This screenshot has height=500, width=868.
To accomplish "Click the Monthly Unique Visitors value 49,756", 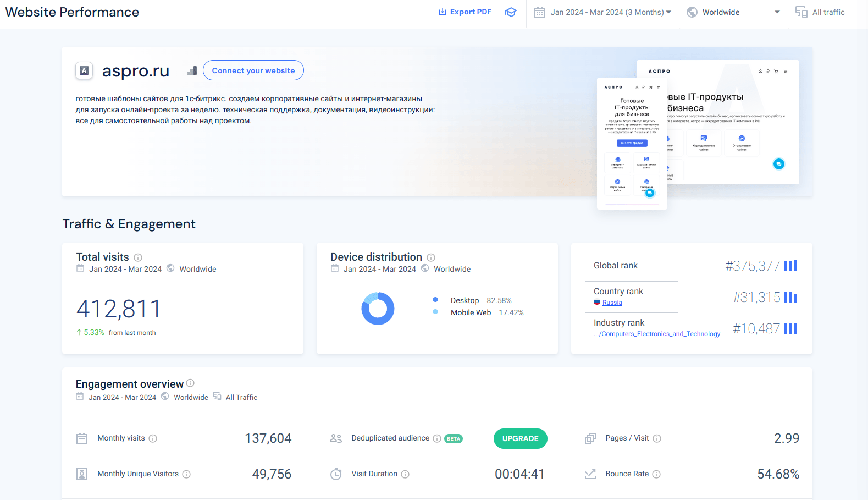I will (272, 474).
